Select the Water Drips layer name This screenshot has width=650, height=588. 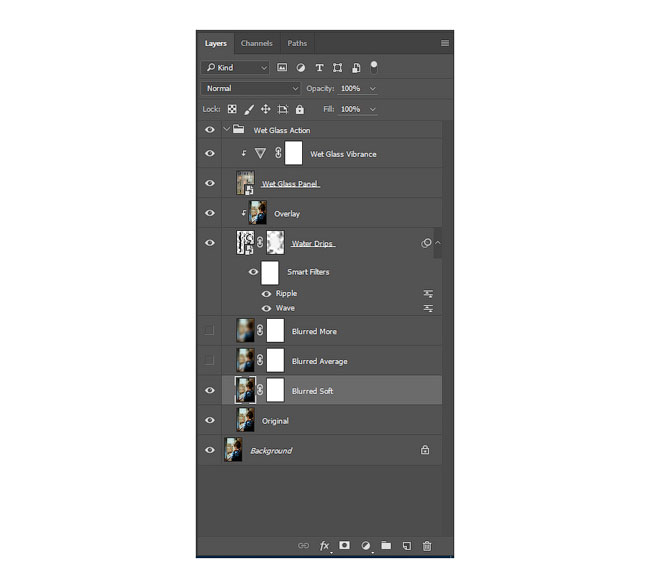313,243
